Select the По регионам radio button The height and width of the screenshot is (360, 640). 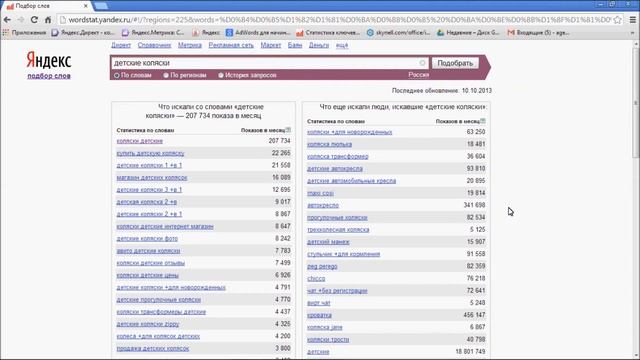point(166,75)
